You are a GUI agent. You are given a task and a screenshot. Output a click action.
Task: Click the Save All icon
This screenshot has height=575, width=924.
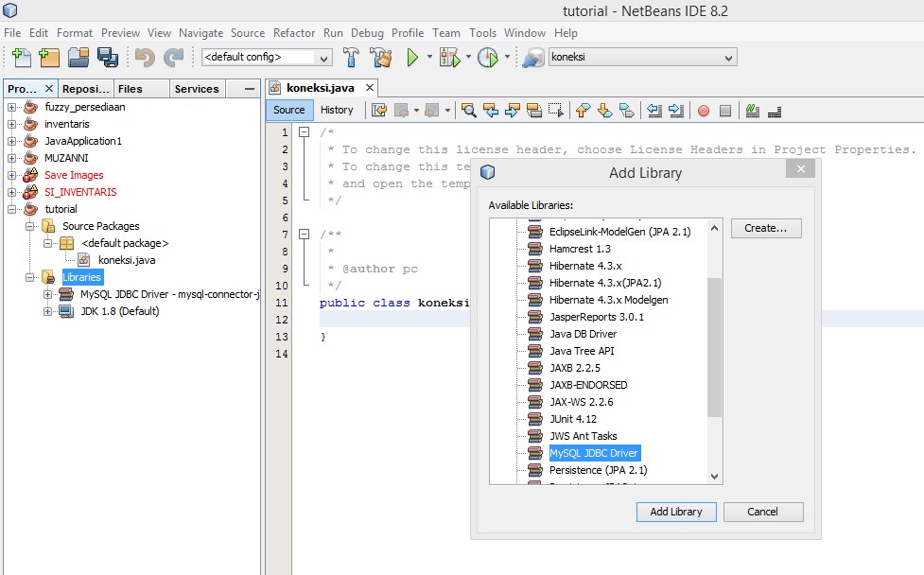(107, 58)
